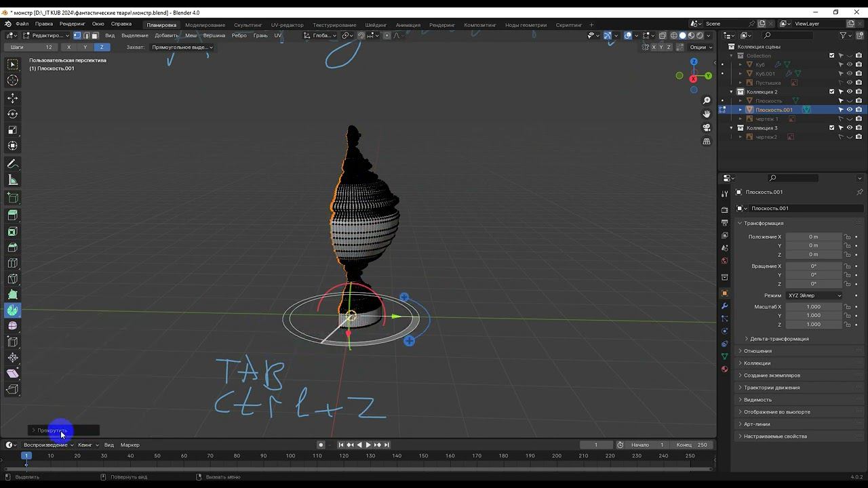Select the Extrude Region tool
Screen dimensions: 868x488
(x=13, y=216)
